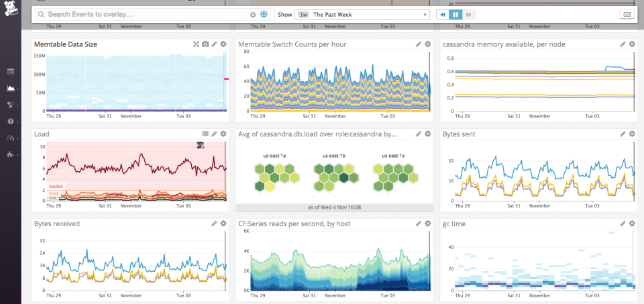Open settings gear for Memtable Data Size

[223, 44]
